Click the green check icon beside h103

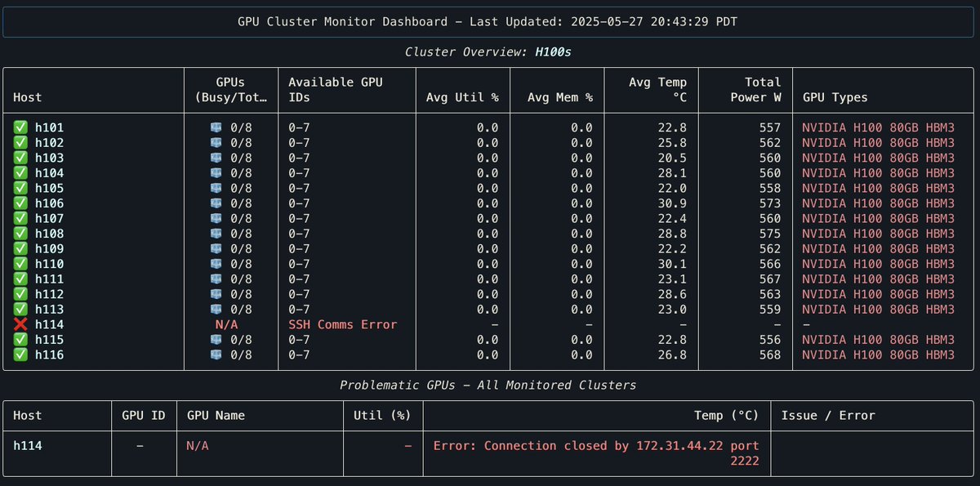20,158
